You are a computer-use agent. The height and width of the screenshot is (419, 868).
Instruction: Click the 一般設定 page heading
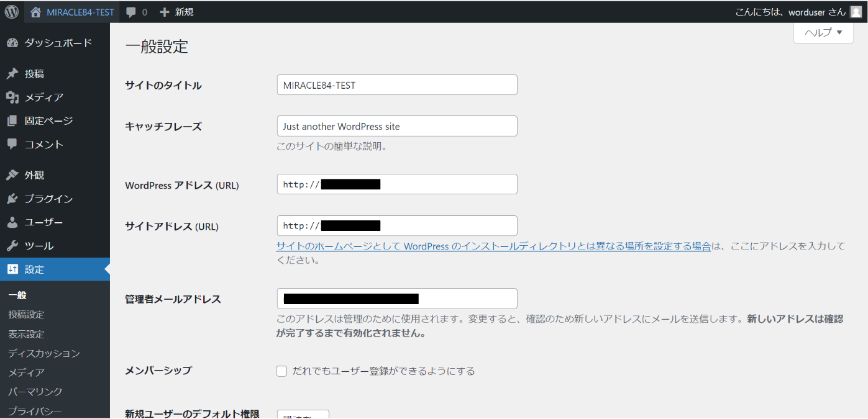tap(157, 47)
